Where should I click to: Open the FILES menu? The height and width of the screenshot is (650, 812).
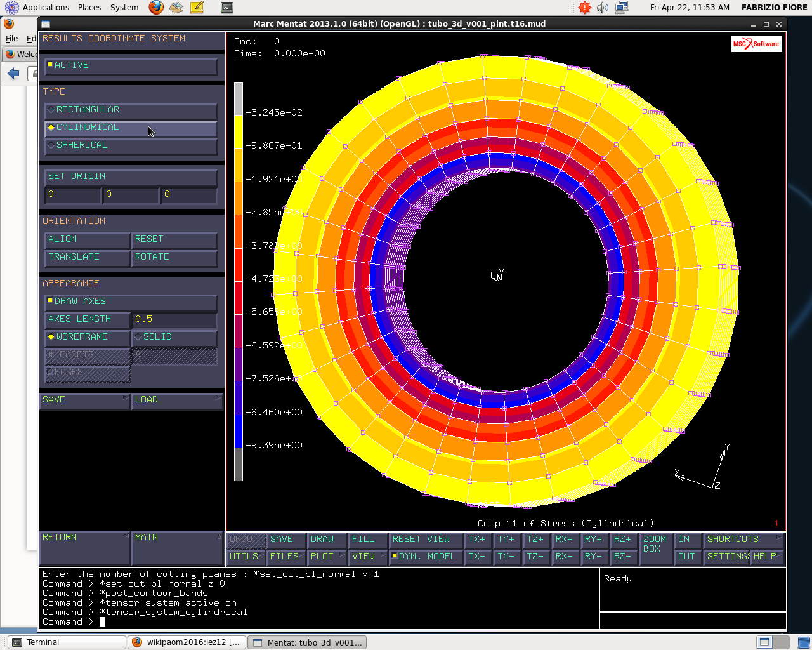pyautogui.click(x=287, y=557)
